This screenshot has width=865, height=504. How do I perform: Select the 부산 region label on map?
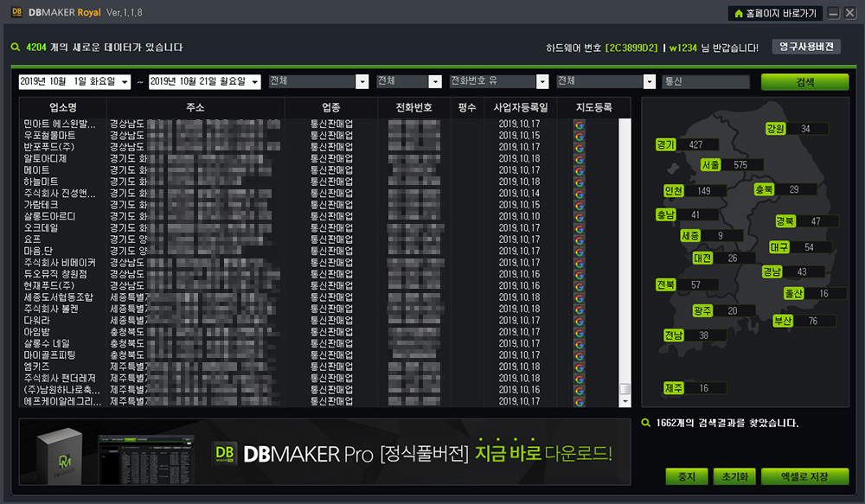783,321
